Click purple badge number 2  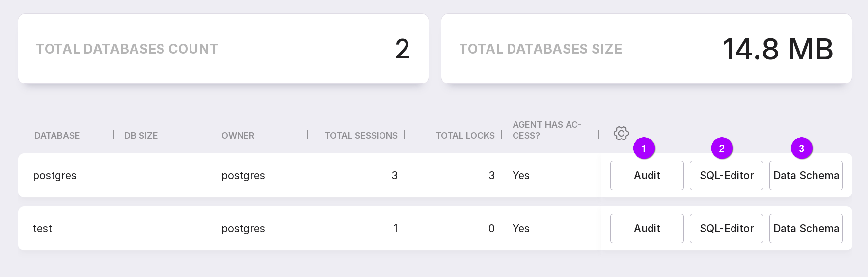[x=722, y=148]
